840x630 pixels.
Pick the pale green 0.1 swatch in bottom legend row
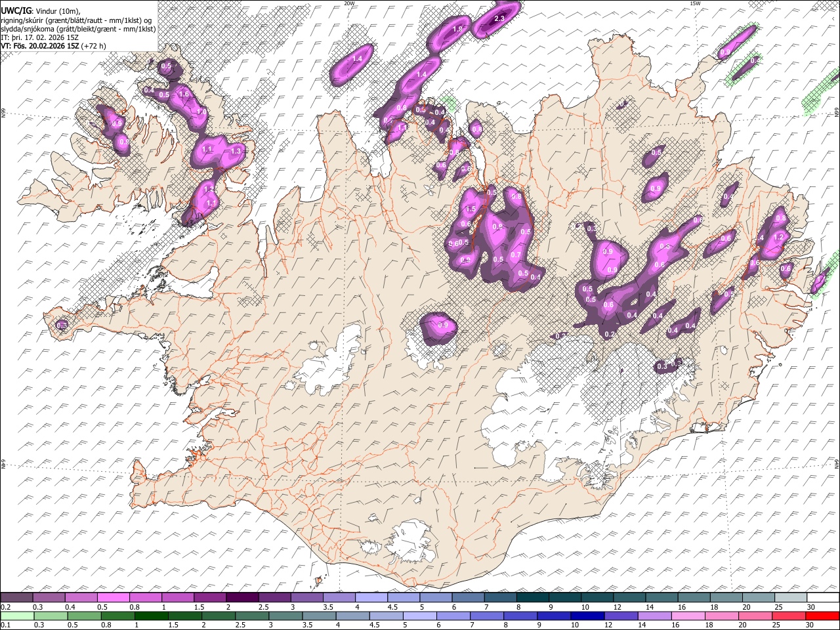click(x=16, y=616)
